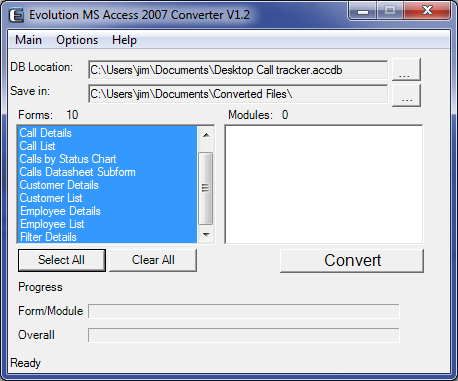This screenshot has width=458, height=381.
Task: Click the forms list scroll down arrow
Action: (x=206, y=235)
